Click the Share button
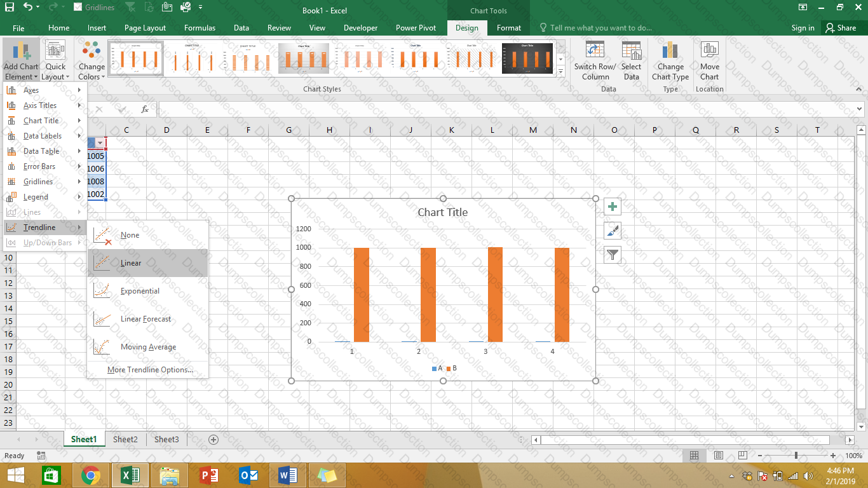The width and height of the screenshot is (868, 488). (840, 28)
